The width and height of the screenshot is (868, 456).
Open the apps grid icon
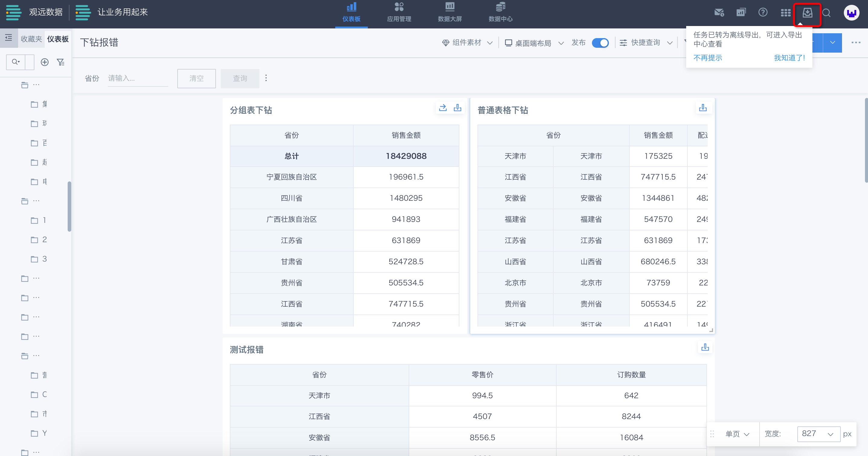(786, 13)
